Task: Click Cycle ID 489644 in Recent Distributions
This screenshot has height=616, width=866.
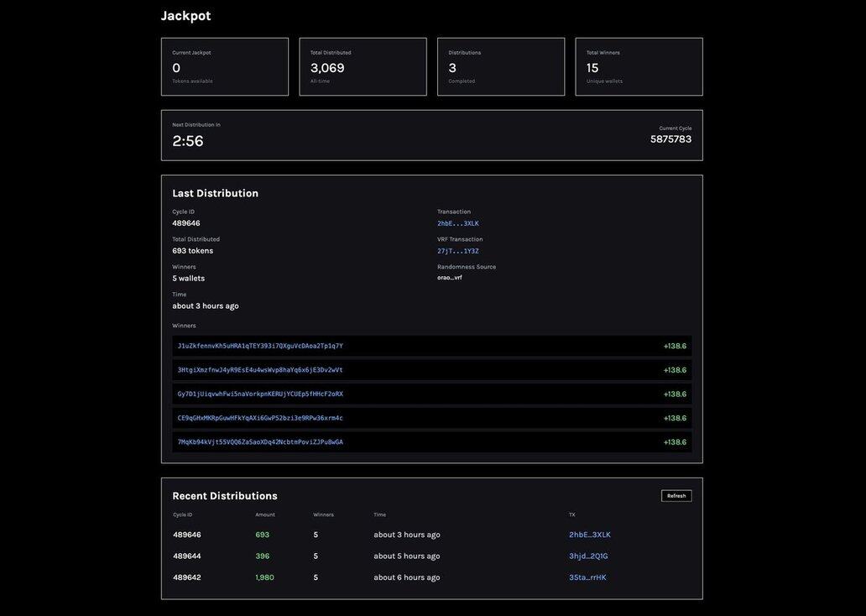Action: coord(187,556)
